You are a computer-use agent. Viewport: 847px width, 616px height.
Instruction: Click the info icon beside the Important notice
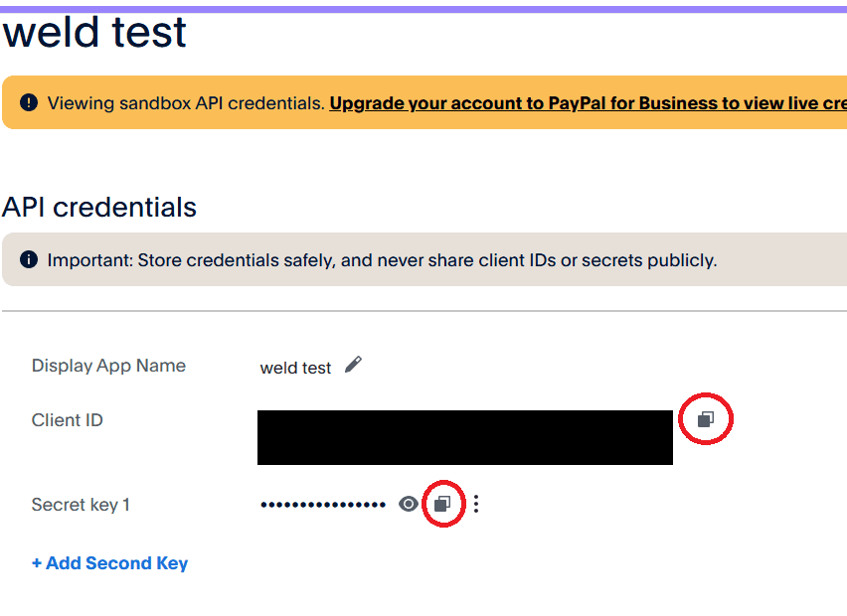pyautogui.click(x=29, y=259)
